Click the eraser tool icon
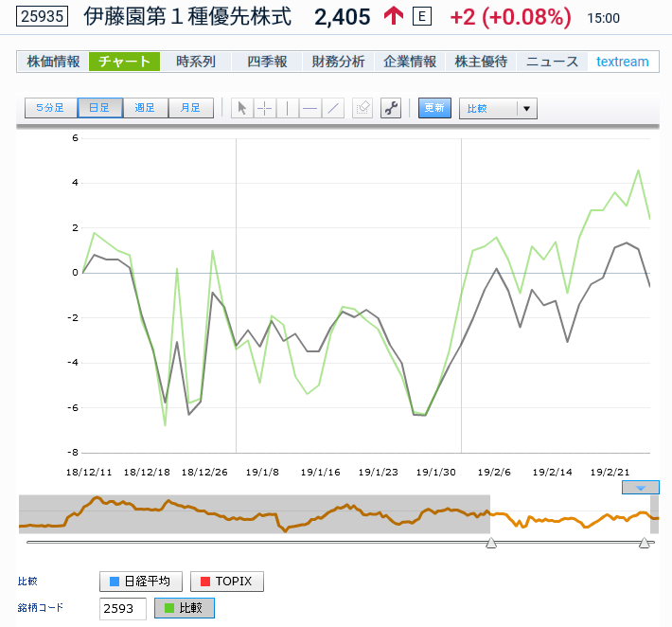Viewport: 672px width, 627px height. [x=363, y=108]
